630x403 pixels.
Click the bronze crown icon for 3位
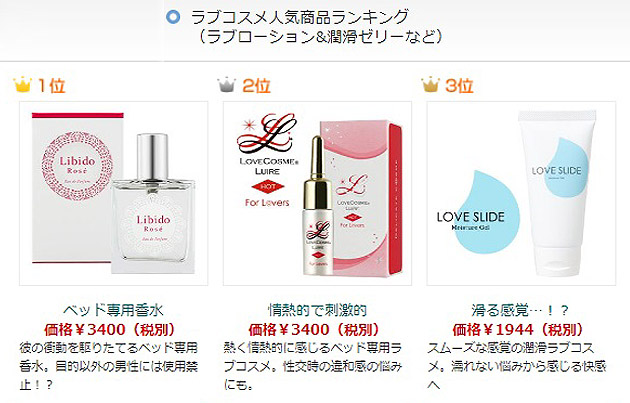coord(430,85)
